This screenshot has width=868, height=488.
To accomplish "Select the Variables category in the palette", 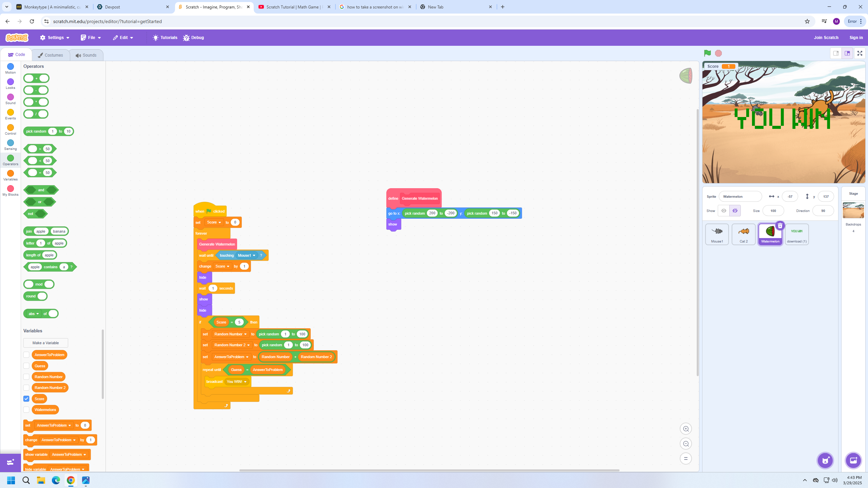I will click(11, 175).
